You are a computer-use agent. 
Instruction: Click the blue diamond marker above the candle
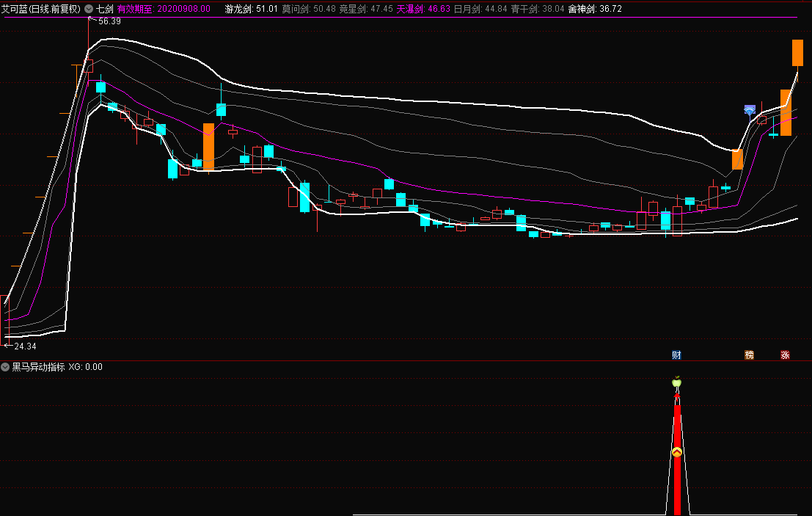coord(750,110)
